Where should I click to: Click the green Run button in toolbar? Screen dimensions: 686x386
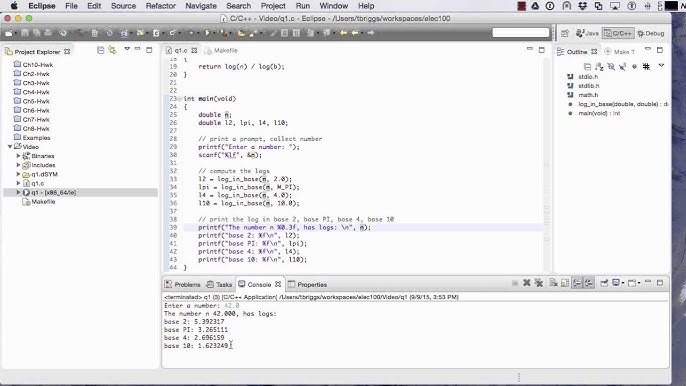point(207,33)
